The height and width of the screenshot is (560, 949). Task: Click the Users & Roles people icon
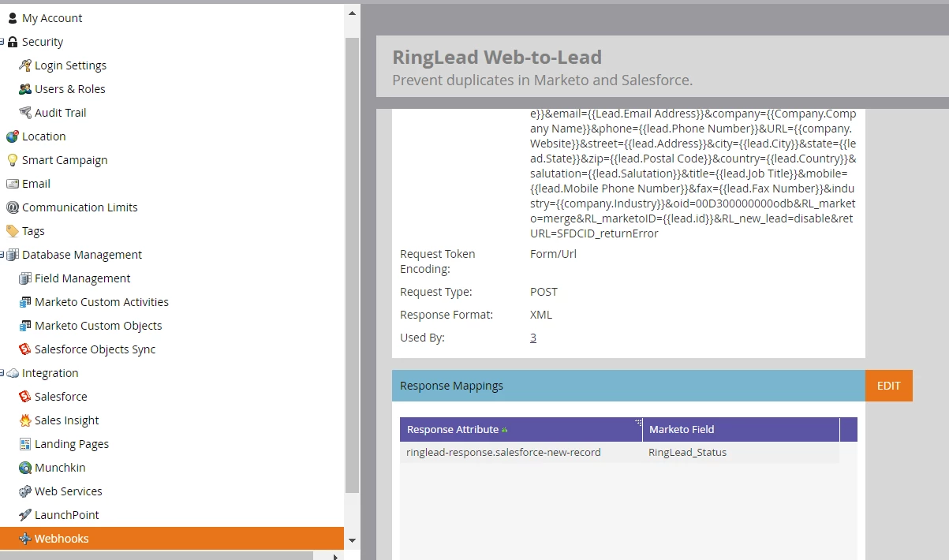pos(25,89)
